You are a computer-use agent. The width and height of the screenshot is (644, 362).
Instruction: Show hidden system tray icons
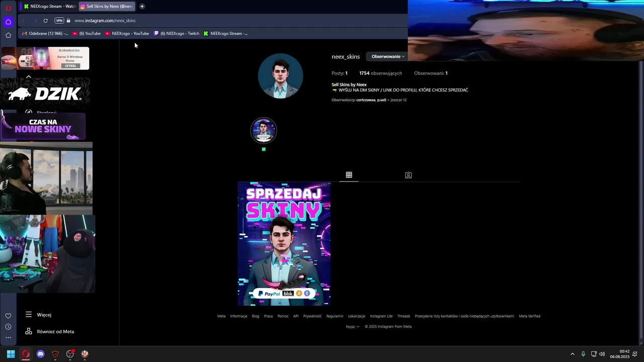tap(572, 354)
